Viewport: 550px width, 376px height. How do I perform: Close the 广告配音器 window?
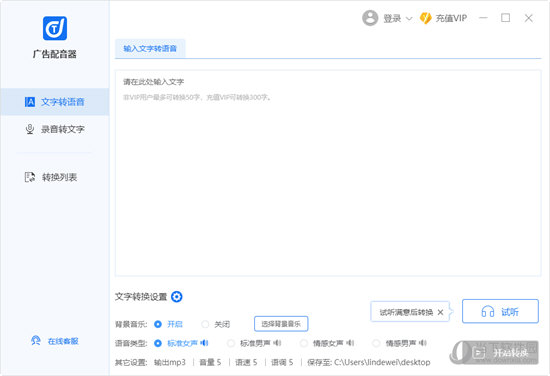click(x=529, y=18)
